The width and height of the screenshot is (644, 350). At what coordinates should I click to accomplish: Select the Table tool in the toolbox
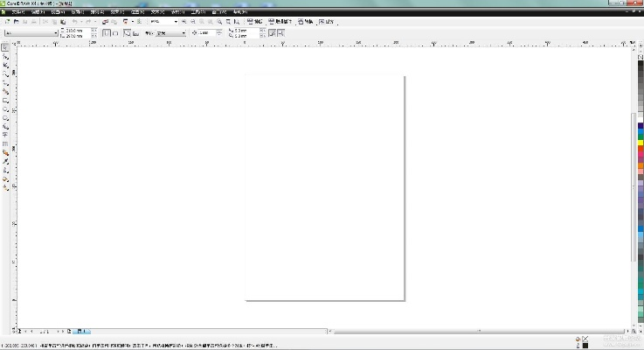click(x=5, y=143)
